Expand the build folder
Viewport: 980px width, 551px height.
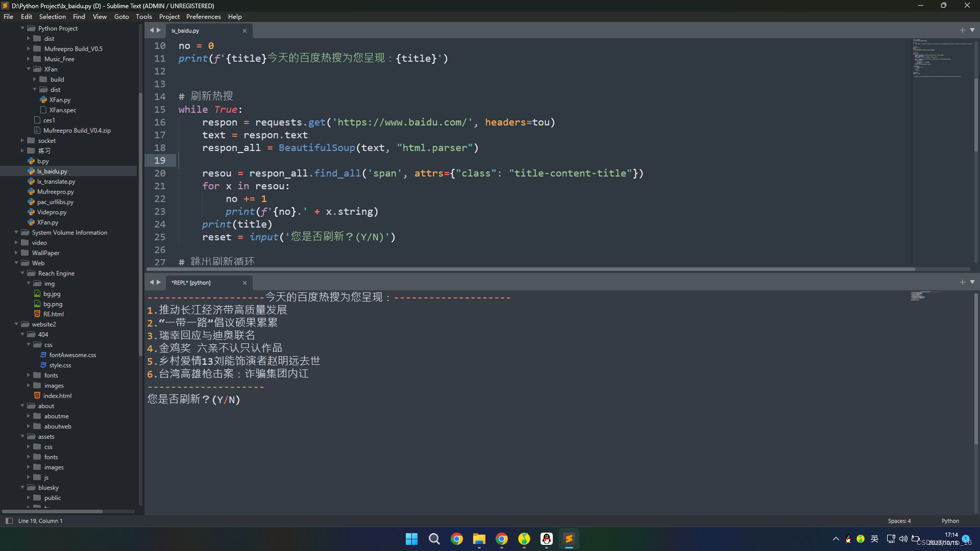click(x=35, y=79)
